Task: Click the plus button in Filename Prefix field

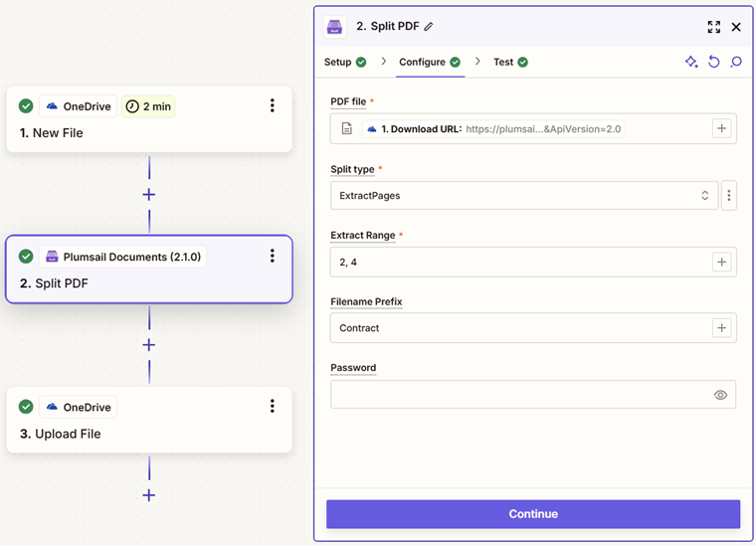Action: pos(722,328)
